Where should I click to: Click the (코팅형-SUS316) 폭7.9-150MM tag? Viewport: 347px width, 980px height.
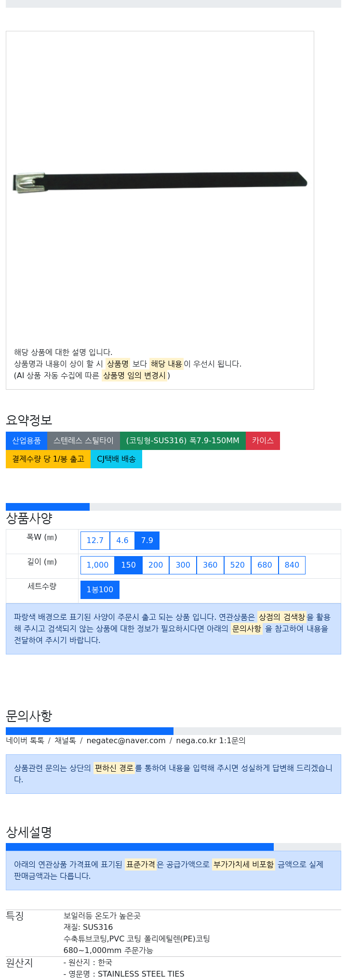click(183, 441)
